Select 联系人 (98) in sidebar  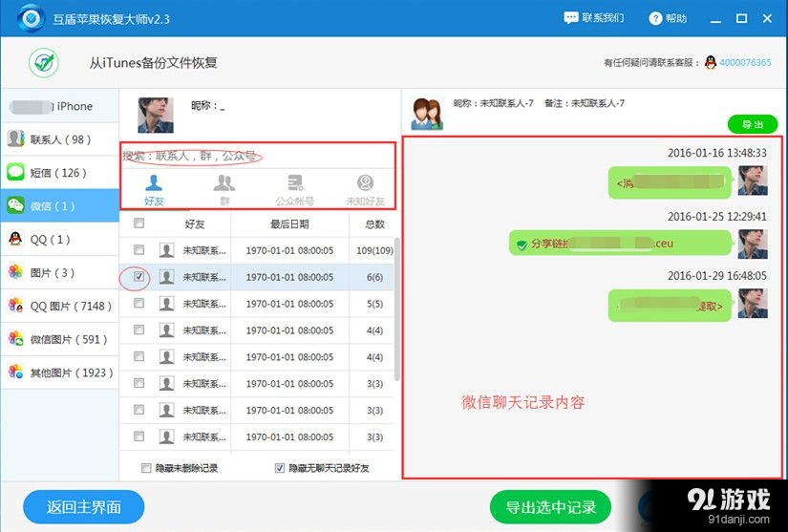point(60,139)
